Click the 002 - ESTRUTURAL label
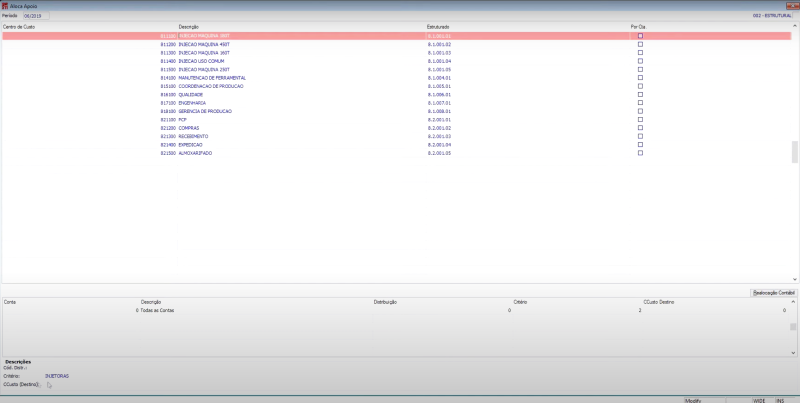The image size is (800, 403). tap(772, 16)
